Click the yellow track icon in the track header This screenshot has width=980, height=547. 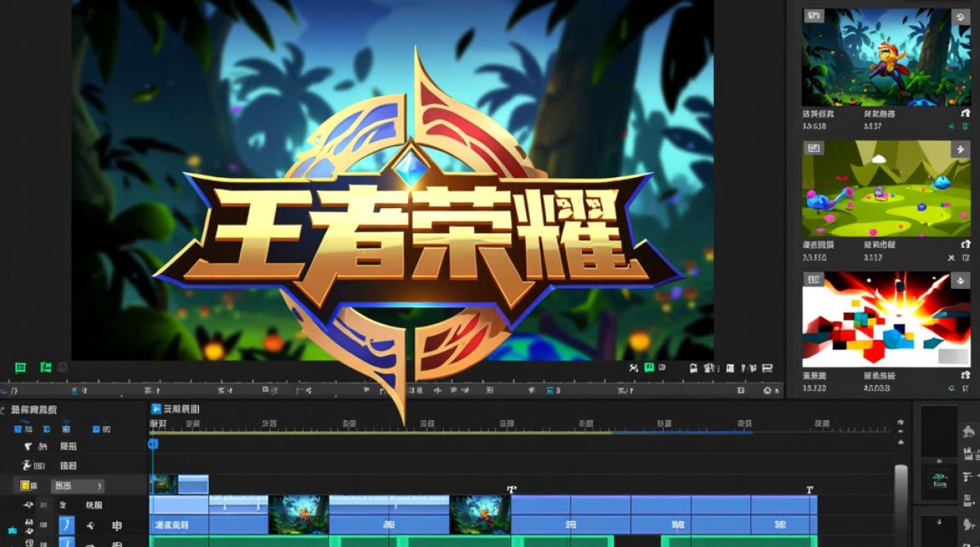[27, 486]
